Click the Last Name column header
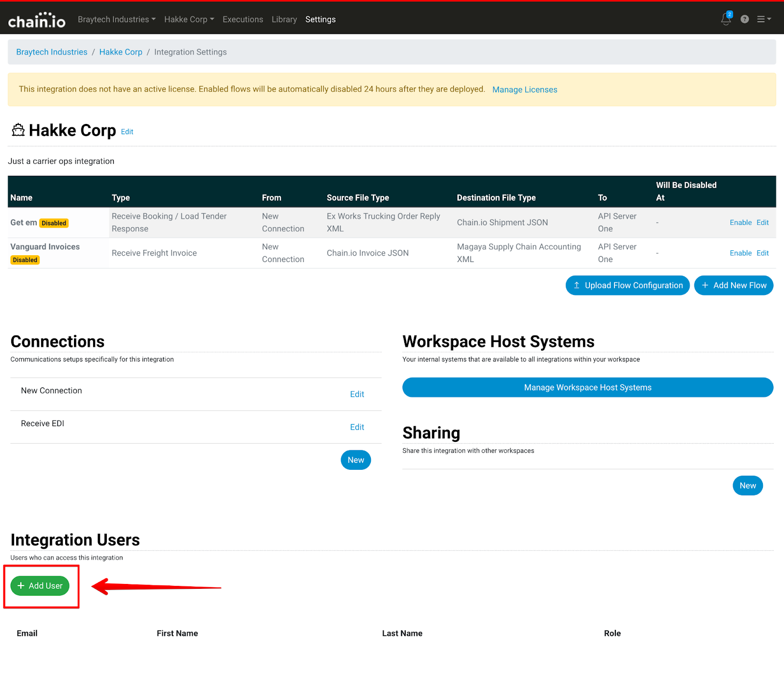This screenshot has height=678, width=784. pos(402,633)
